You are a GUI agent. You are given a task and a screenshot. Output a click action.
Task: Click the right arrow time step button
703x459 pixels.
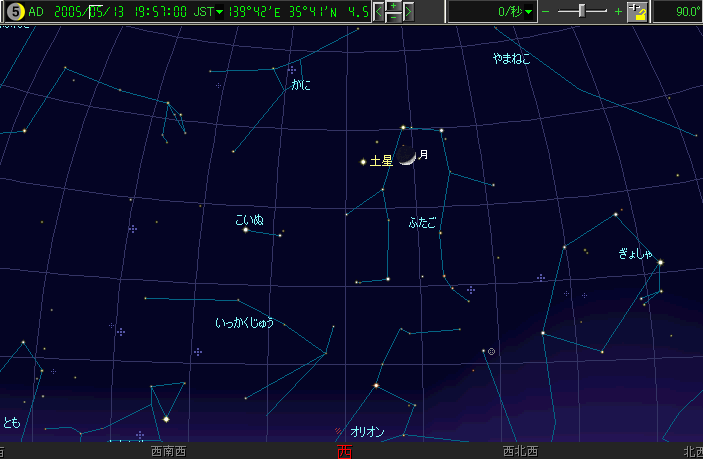pos(409,12)
